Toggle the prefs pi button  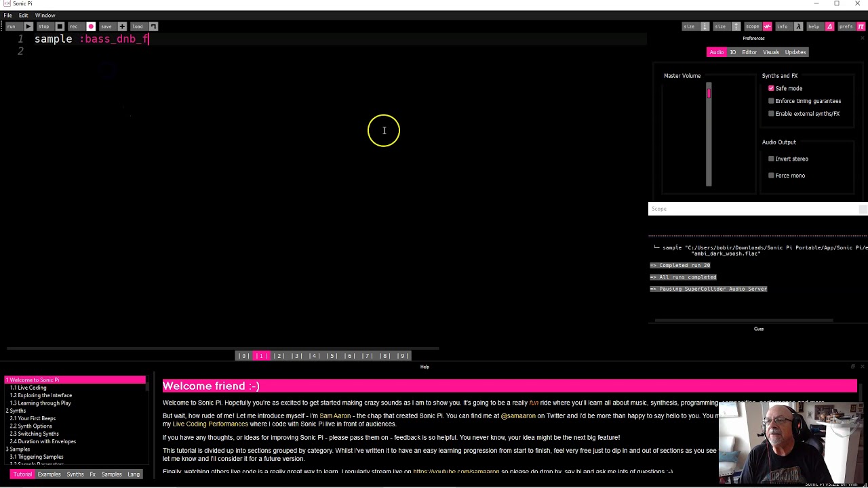pyautogui.click(x=852, y=26)
